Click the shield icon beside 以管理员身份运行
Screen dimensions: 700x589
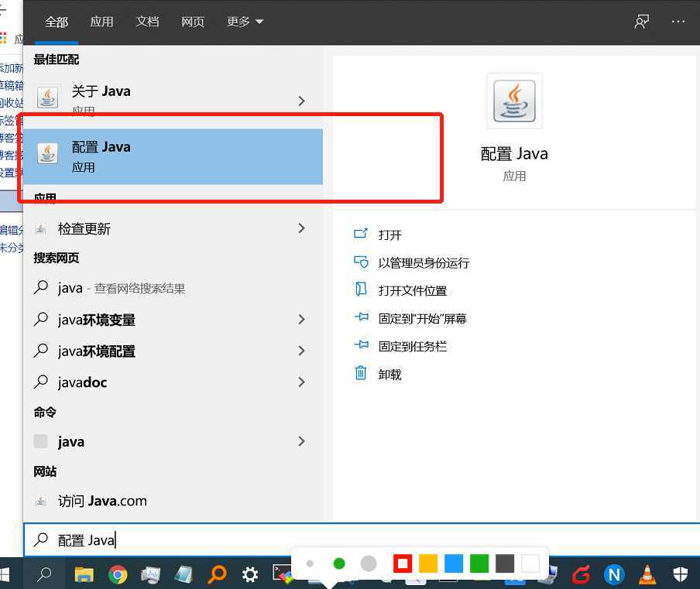point(361,262)
